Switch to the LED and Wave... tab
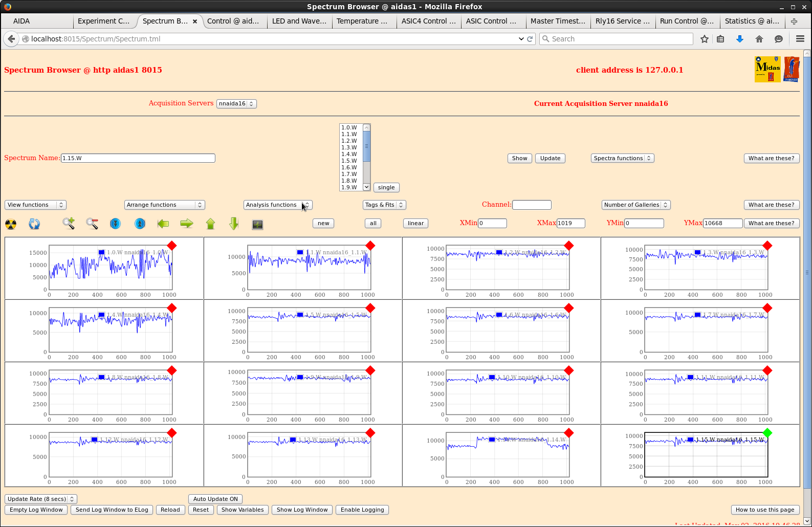812x527 pixels. pyautogui.click(x=299, y=21)
